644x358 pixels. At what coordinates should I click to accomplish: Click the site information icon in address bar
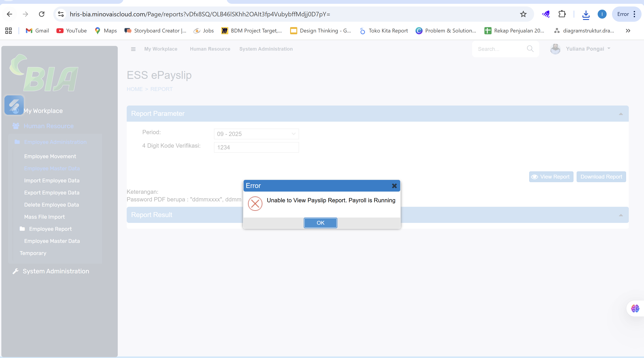61,14
